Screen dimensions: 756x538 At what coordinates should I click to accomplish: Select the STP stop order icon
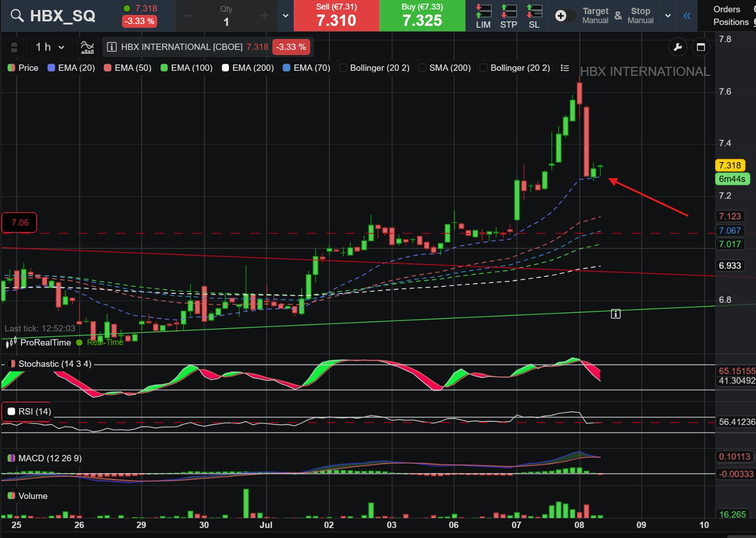509,16
